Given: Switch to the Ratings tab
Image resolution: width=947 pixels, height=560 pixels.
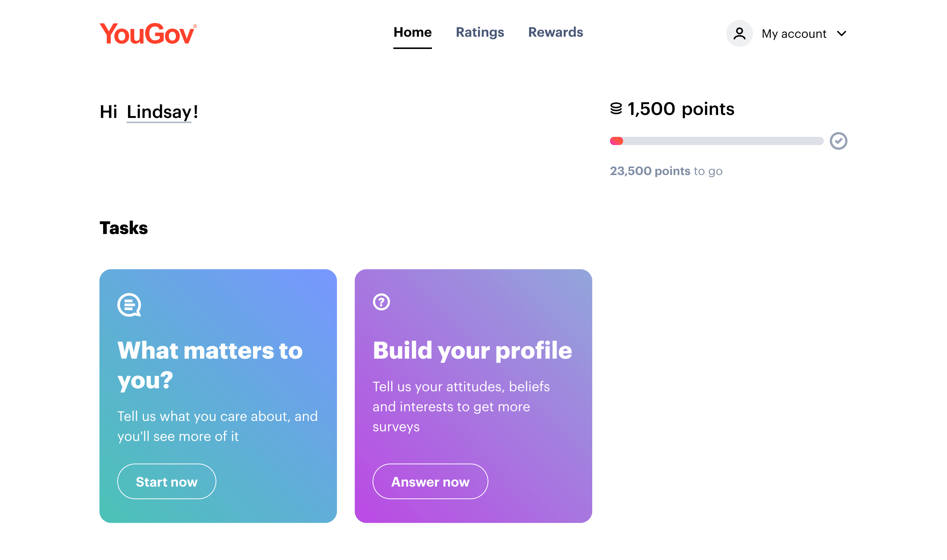Looking at the screenshot, I should pyautogui.click(x=479, y=33).
